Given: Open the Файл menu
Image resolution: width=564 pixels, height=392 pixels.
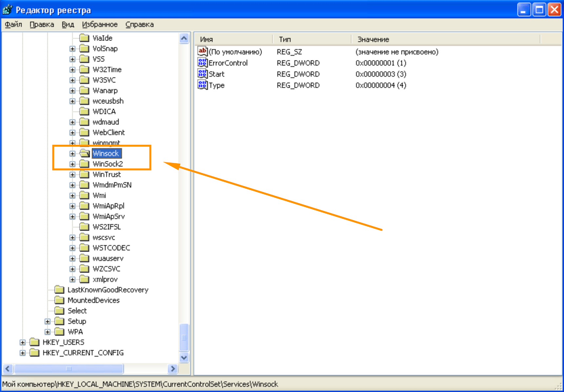Looking at the screenshot, I should (x=13, y=24).
